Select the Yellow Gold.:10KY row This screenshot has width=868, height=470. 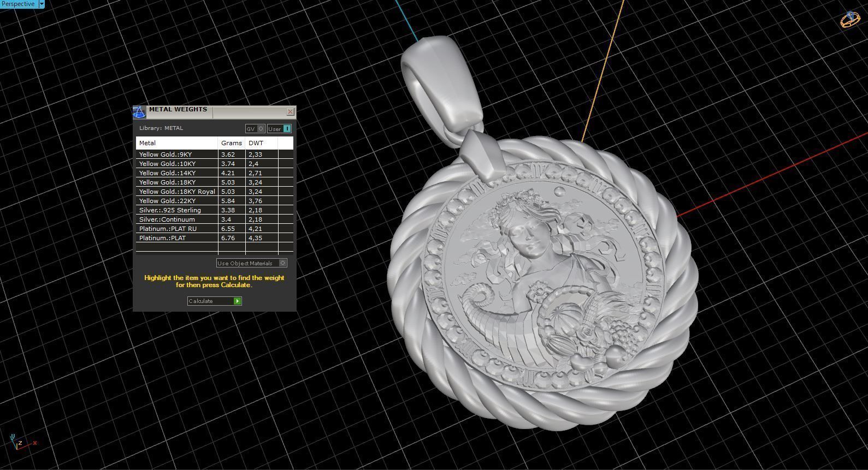coord(215,164)
